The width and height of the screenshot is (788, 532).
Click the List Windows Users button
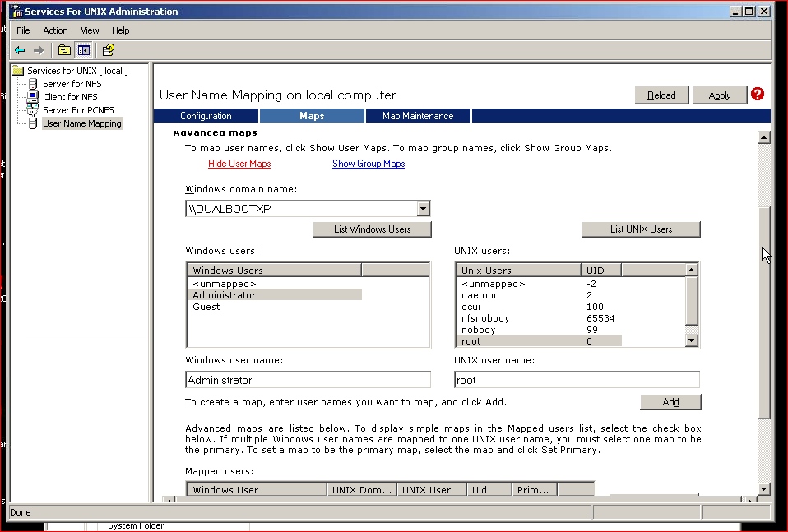(372, 229)
